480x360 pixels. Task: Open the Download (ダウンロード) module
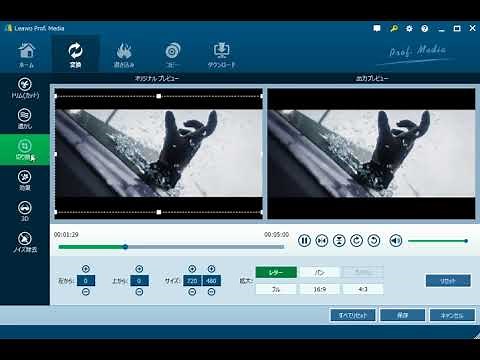tap(222, 55)
